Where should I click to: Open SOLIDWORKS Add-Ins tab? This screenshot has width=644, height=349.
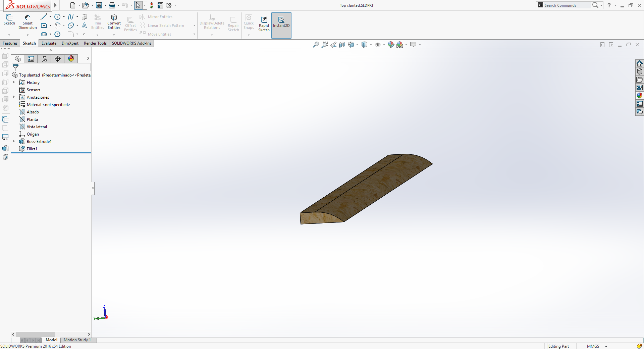point(131,43)
